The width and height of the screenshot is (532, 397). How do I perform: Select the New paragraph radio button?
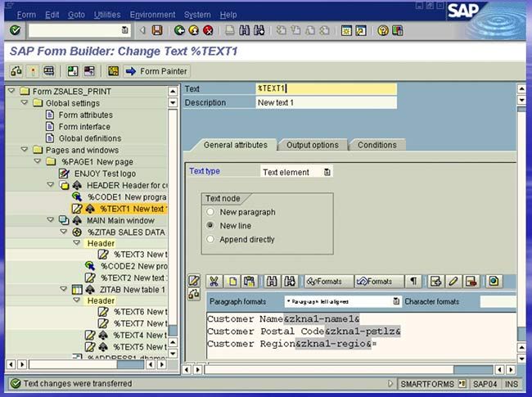coord(210,212)
